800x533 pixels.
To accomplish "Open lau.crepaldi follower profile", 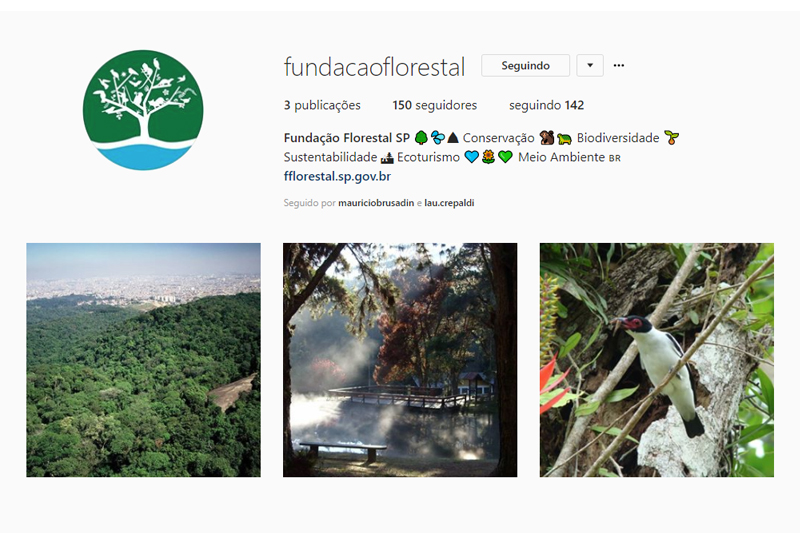I will [449, 203].
